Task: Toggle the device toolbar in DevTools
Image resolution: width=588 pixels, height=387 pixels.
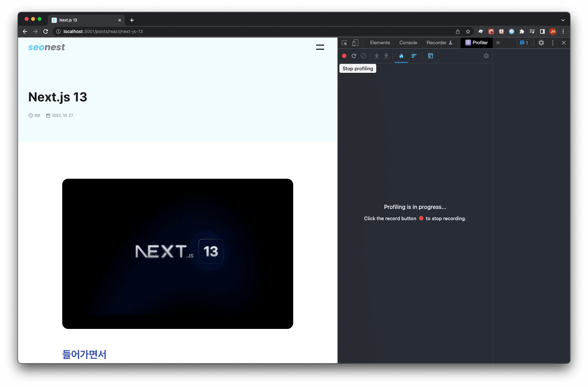Action: [355, 43]
